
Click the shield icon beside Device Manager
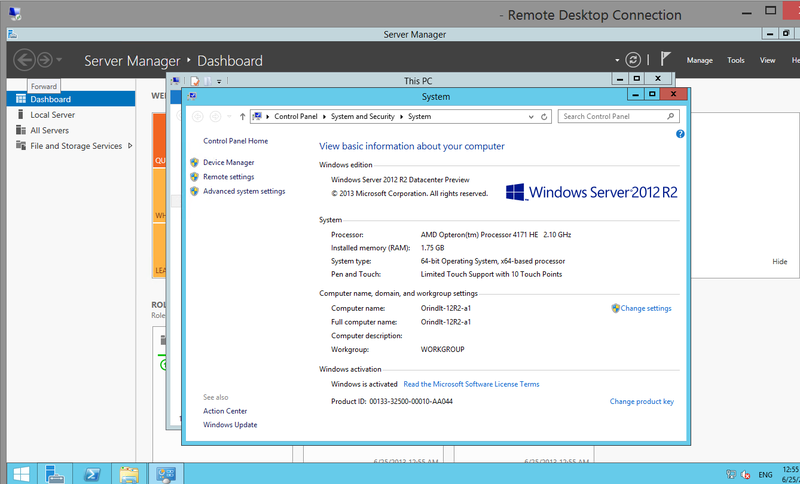coord(194,162)
